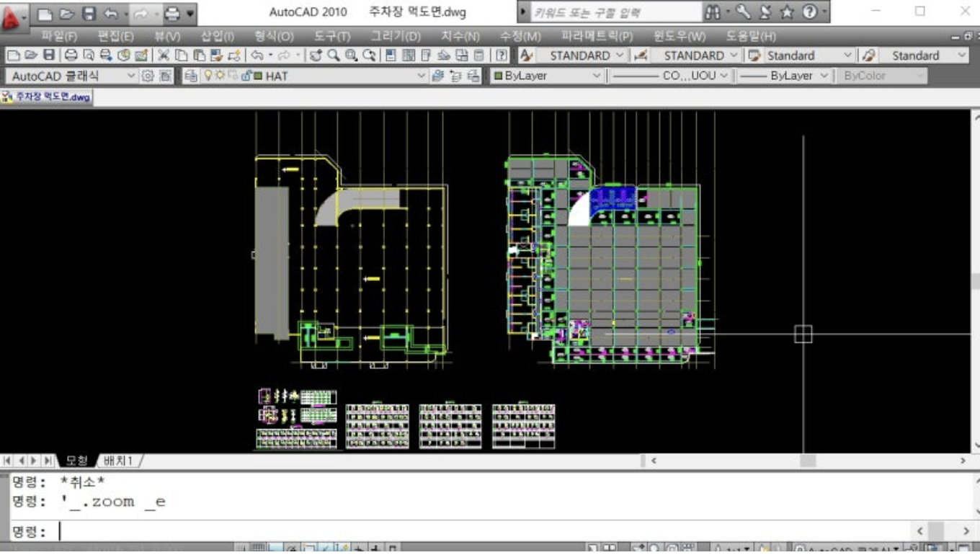980x555 pixels.
Task: Click Save icon in quick access toolbar
Action: 88,13
